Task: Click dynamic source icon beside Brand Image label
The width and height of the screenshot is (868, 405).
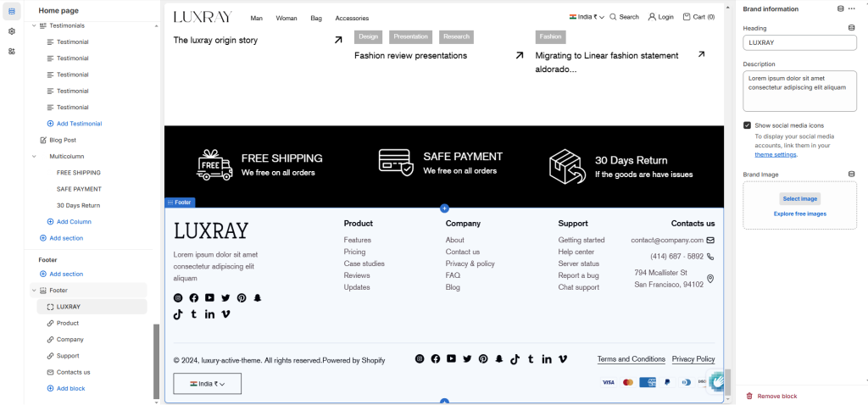Action: point(851,175)
